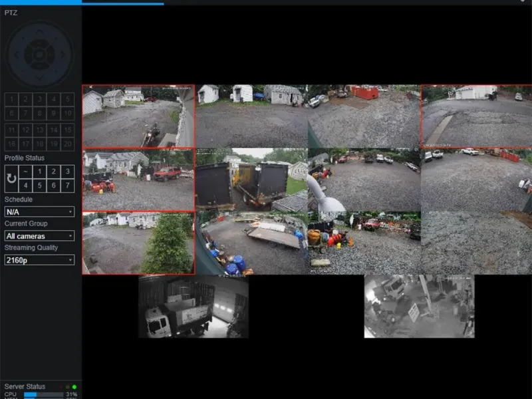Select the night-vision feed of the cluttered workshop

(420, 307)
